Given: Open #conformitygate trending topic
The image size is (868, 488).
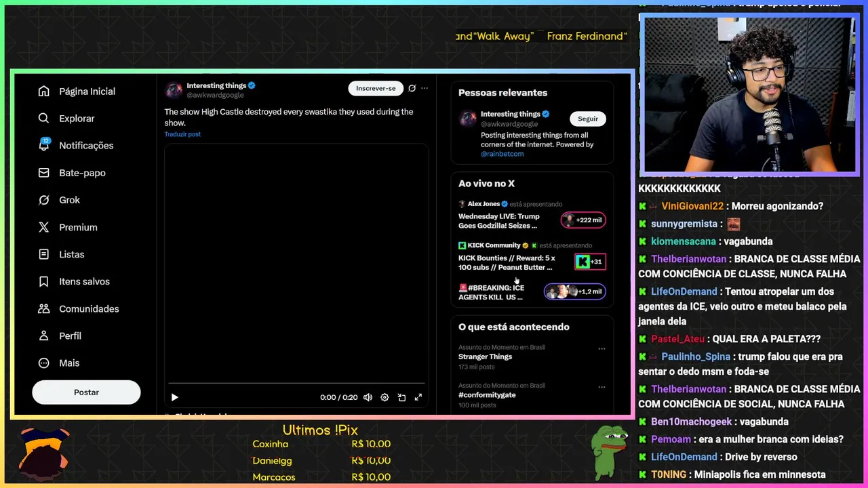Looking at the screenshot, I should [487, 394].
